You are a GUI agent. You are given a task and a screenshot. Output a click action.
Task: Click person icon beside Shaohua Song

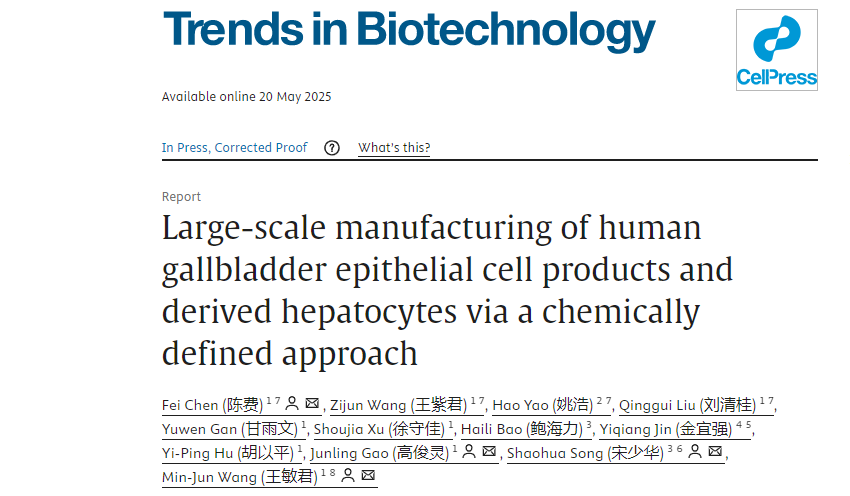click(x=694, y=452)
